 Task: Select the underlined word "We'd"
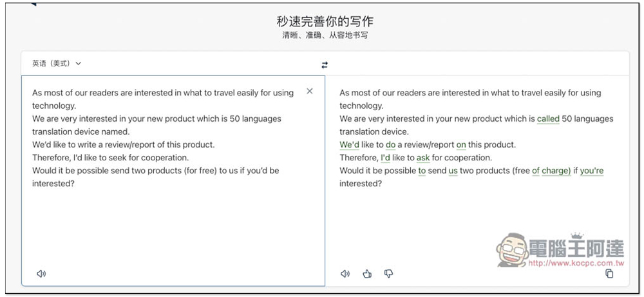tap(349, 144)
